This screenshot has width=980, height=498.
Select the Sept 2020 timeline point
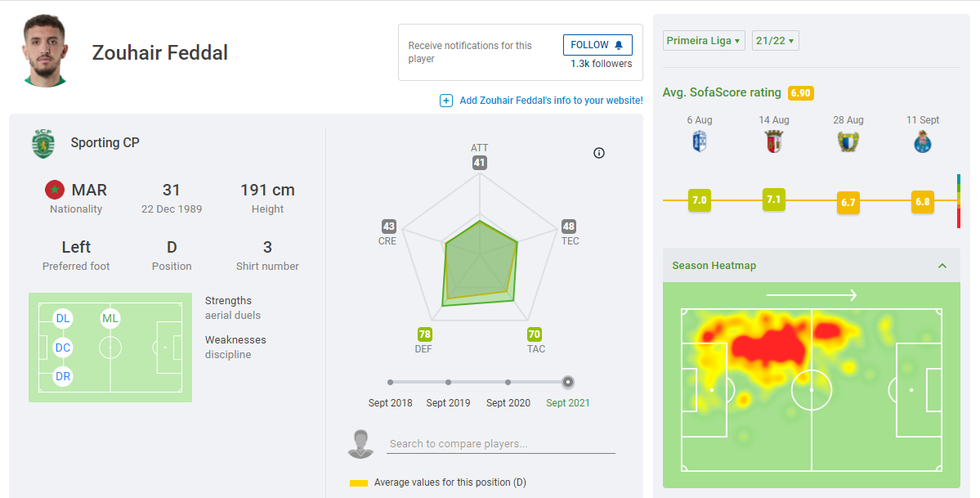coord(508,382)
